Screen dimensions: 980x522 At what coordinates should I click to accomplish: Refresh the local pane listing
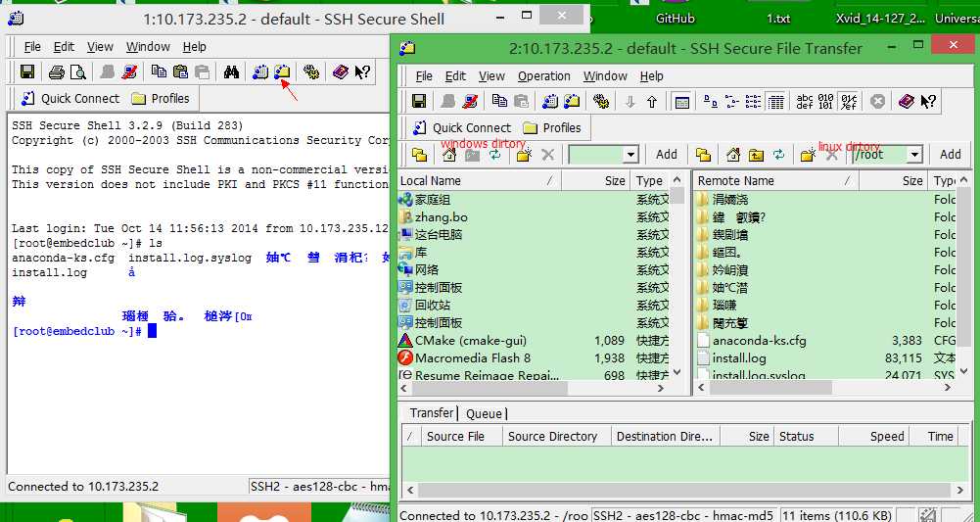coord(495,155)
